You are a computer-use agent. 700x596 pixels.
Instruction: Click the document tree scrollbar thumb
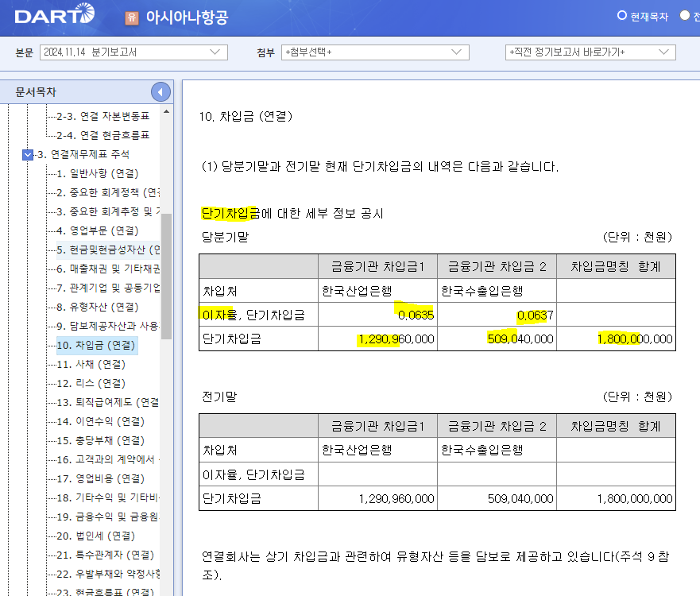coord(166,277)
